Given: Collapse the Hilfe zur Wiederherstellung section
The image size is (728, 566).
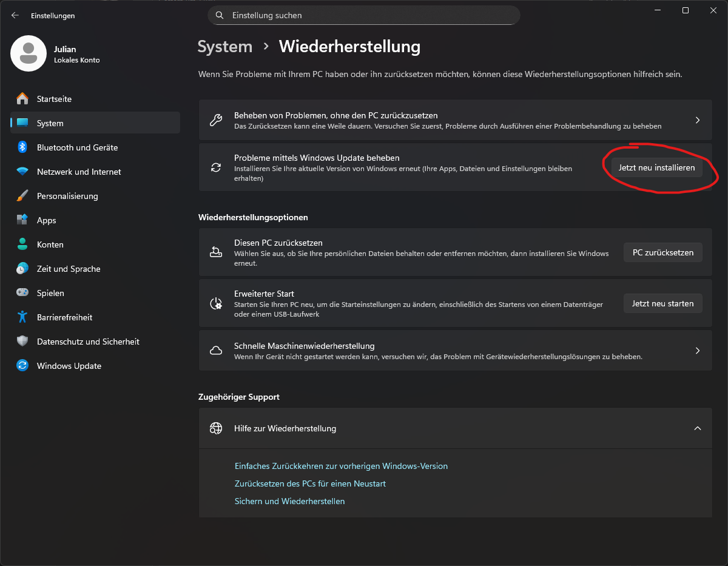Looking at the screenshot, I should (x=698, y=428).
